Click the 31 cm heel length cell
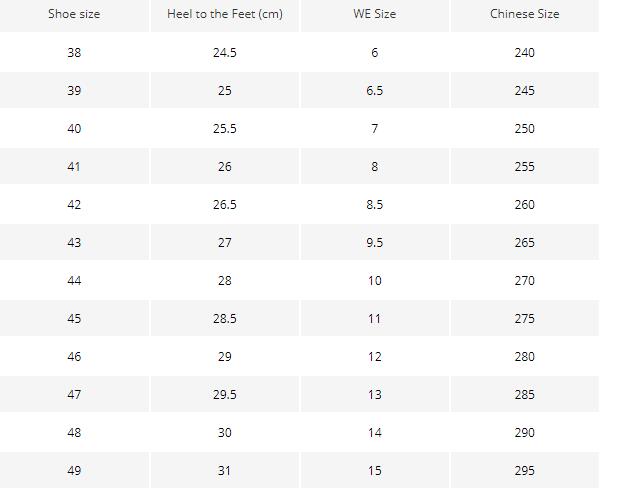This screenshot has height=491, width=618. (225, 470)
